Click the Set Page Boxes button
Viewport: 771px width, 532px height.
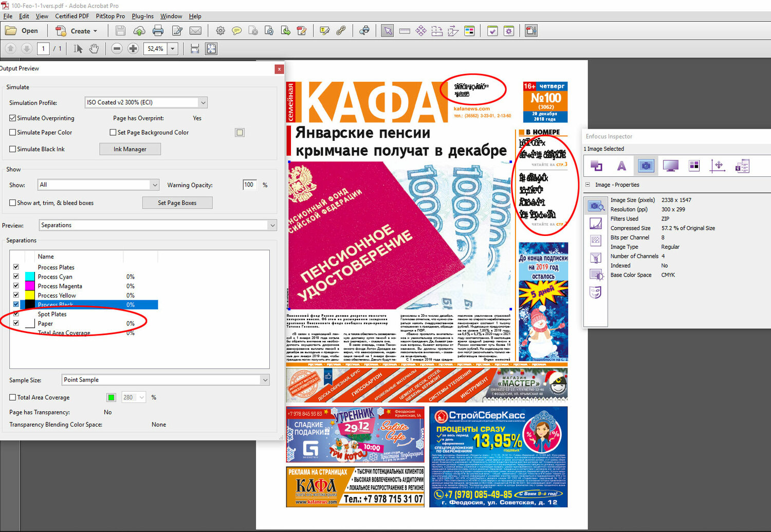177,203
